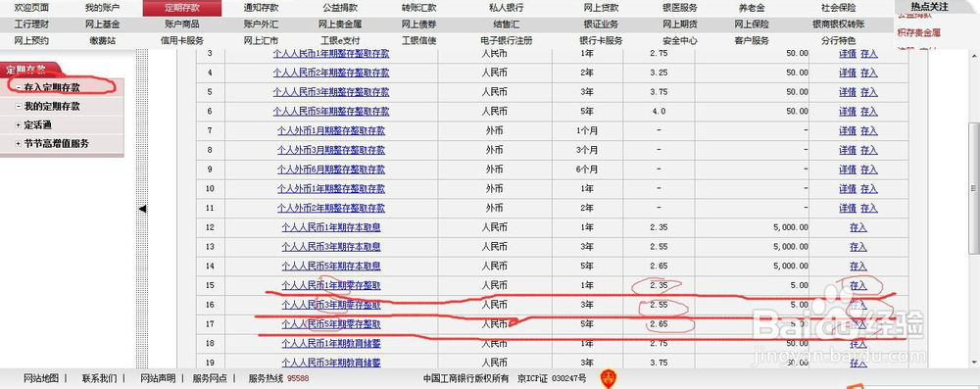This screenshot has width=980, height=389.
Task: Open 工银e支付 menu item
Action: click(340, 40)
